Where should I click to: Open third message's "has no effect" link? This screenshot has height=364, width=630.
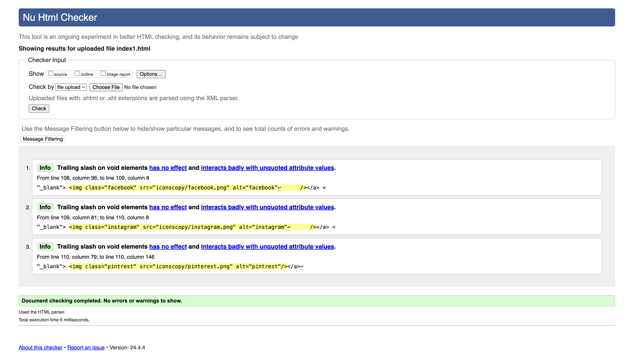(168, 247)
